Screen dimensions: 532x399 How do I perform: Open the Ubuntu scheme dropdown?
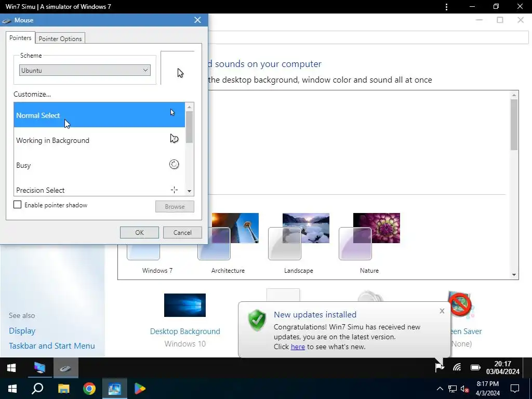[x=85, y=70]
